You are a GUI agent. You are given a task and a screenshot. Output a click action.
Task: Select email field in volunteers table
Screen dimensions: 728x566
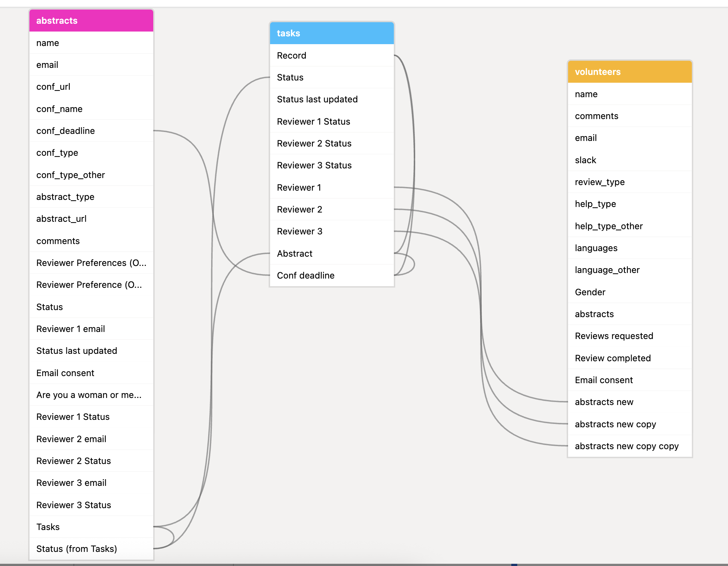pyautogui.click(x=630, y=138)
